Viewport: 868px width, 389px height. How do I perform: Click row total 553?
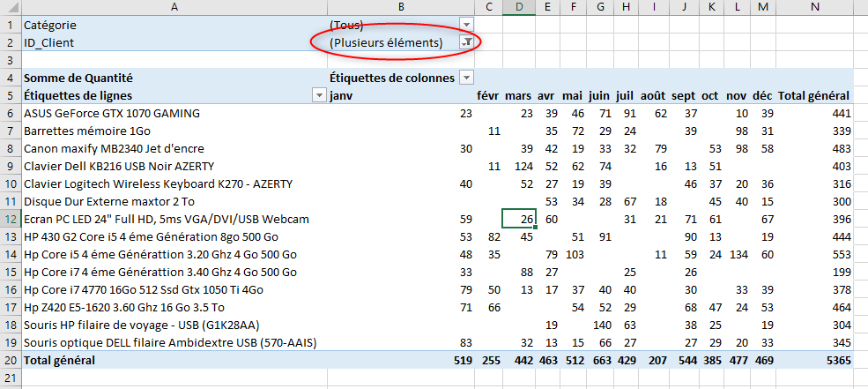click(841, 255)
